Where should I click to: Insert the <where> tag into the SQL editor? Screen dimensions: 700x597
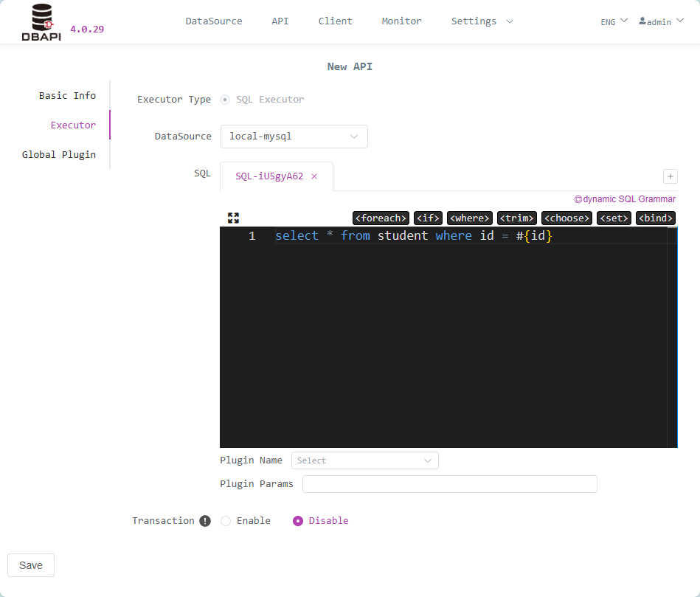(x=470, y=218)
